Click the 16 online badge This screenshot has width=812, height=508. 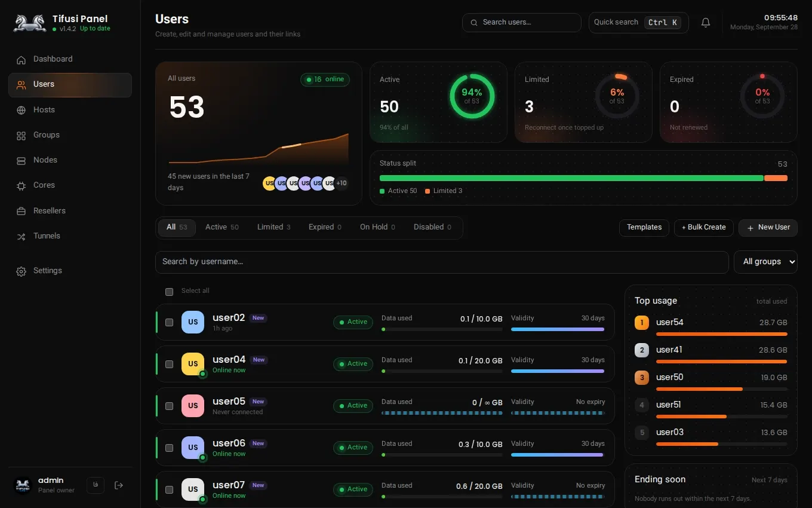coord(325,79)
